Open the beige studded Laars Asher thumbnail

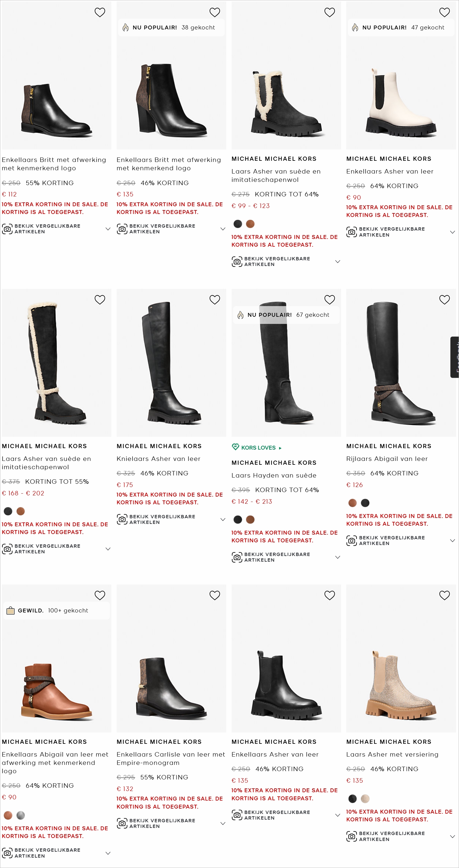(x=401, y=658)
